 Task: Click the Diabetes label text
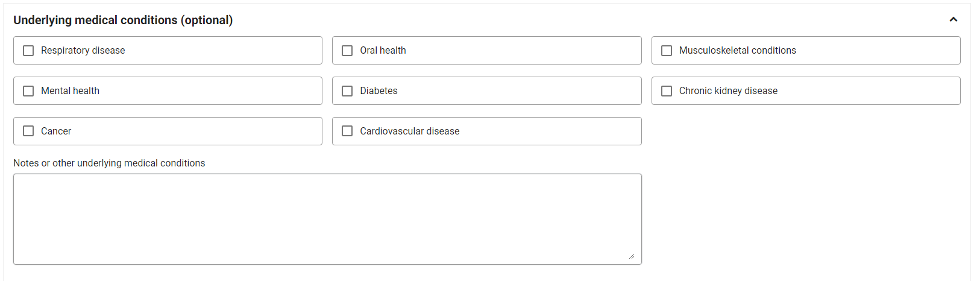coord(378,91)
